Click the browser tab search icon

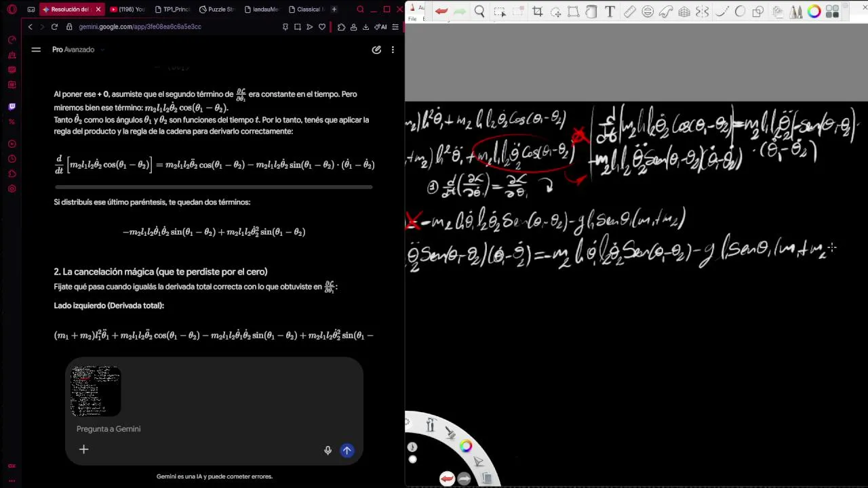[x=360, y=9]
